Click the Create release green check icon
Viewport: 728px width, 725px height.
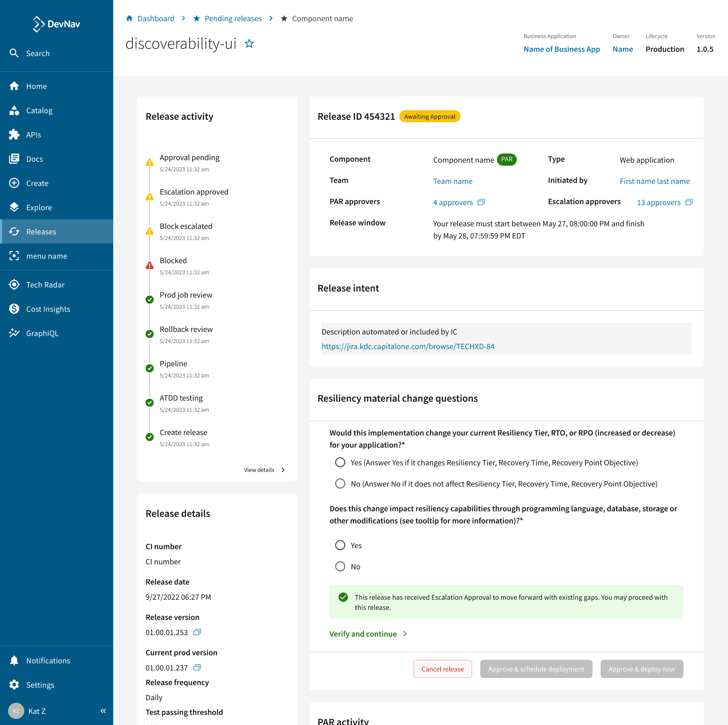pyautogui.click(x=150, y=437)
